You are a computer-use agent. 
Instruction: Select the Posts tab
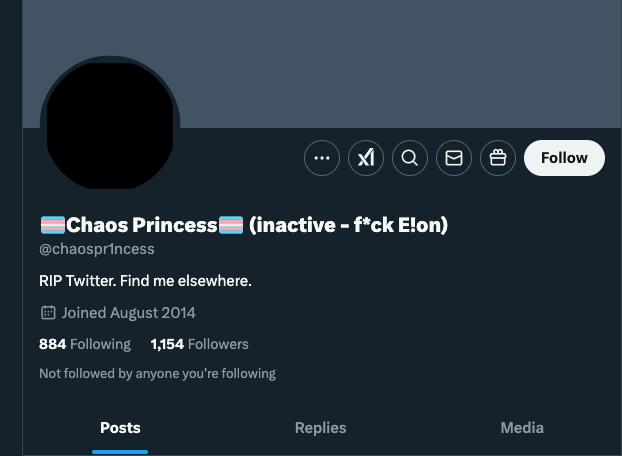click(120, 428)
